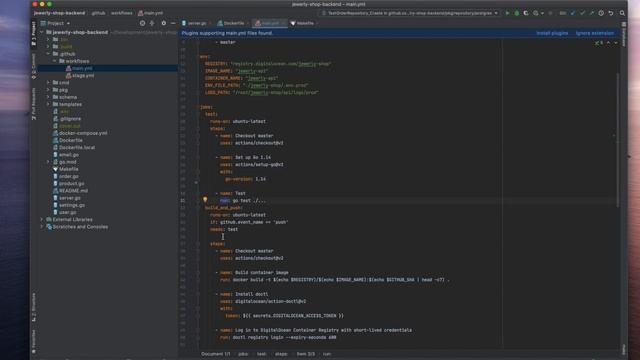Open the Project view dropdown
This screenshot has width=640, height=360.
click(55, 23)
